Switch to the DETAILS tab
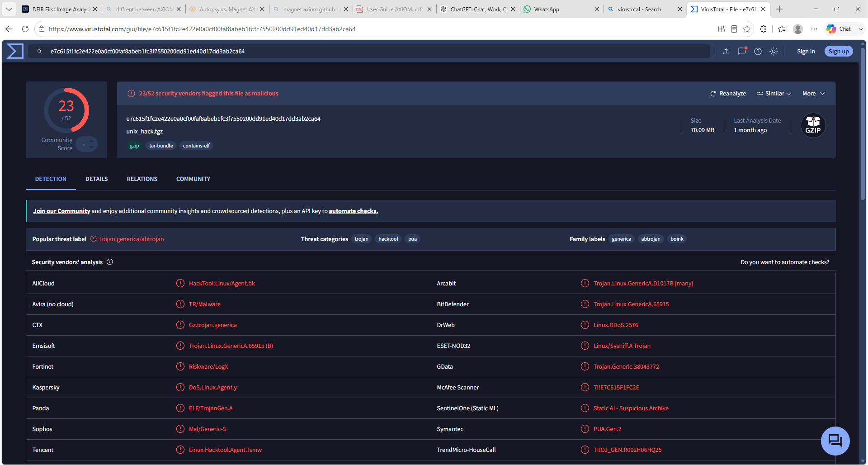This screenshot has height=465, width=868. [97, 179]
